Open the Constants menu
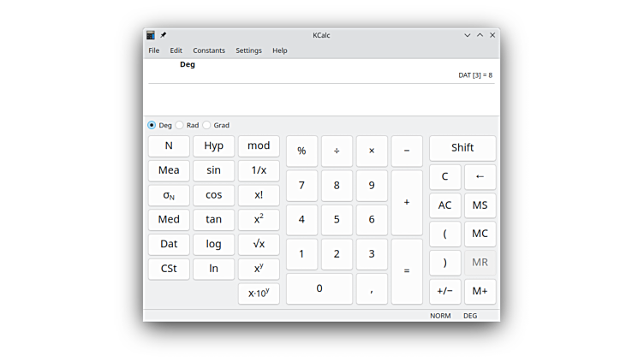This screenshot has height=362, width=644. point(209,50)
